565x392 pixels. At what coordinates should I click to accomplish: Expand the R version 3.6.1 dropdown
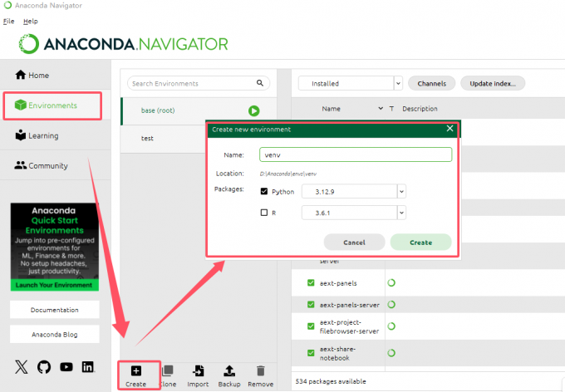(x=402, y=213)
